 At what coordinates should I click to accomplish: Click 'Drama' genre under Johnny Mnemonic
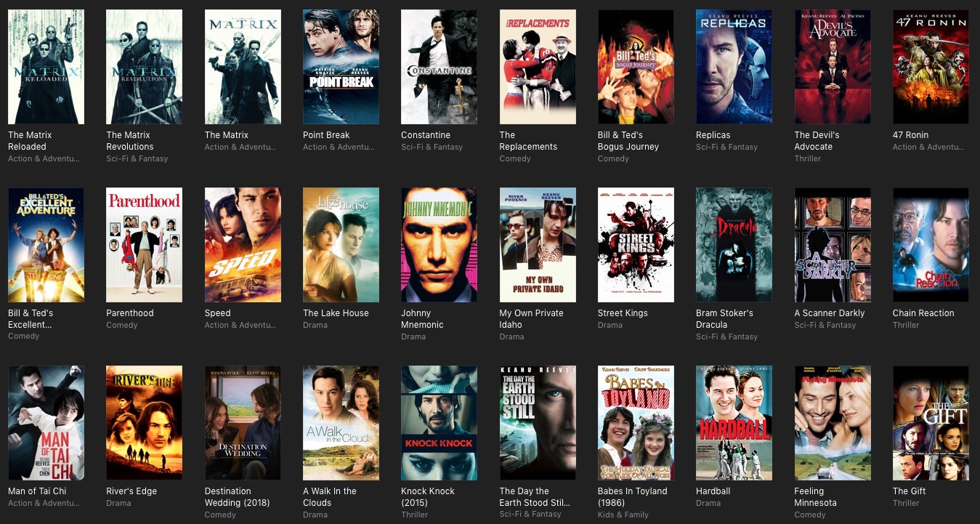(x=413, y=336)
